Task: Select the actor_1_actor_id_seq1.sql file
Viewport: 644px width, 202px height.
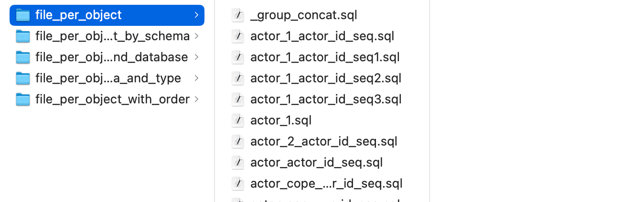Action: (x=325, y=57)
